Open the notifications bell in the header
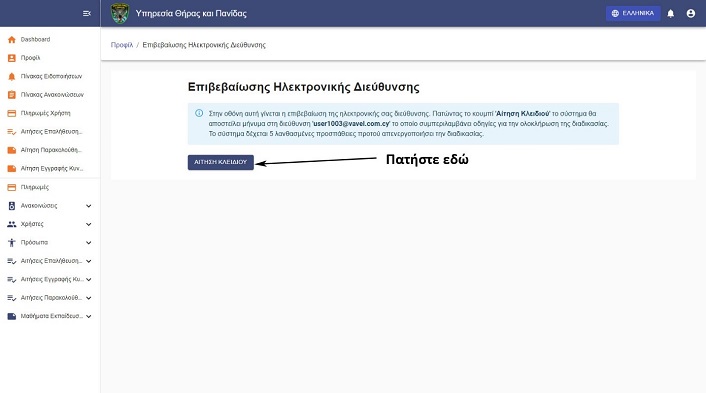 tap(670, 14)
